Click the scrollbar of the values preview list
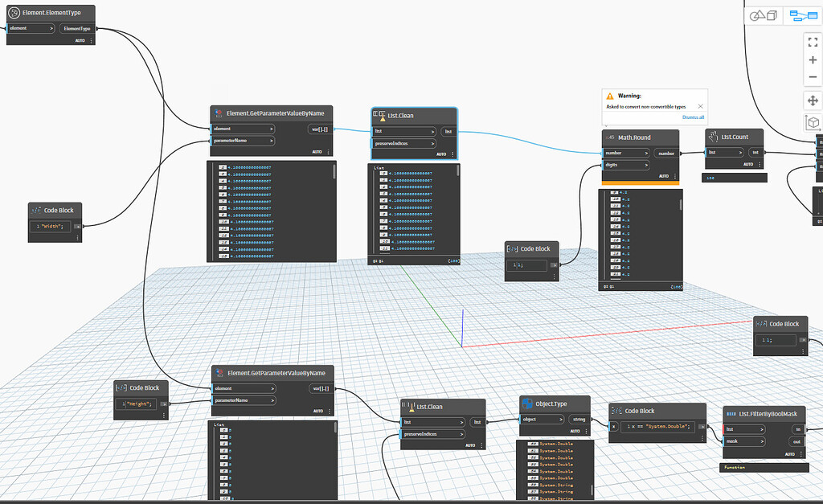 click(457, 170)
